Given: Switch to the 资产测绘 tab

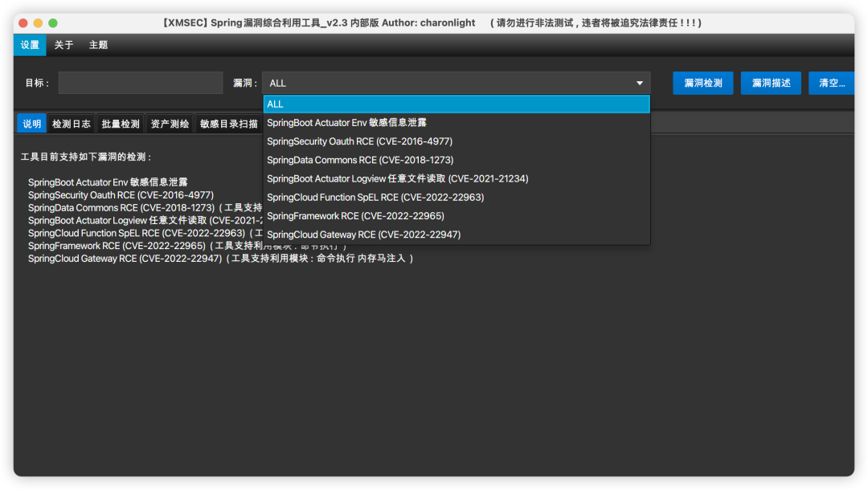Looking at the screenshot, I should tap(170, 124).
